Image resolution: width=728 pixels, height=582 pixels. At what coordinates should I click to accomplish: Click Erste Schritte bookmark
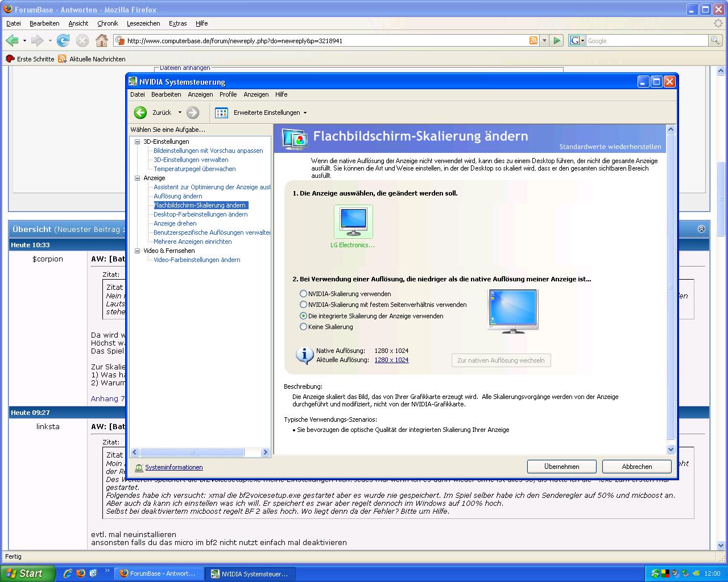30,59
